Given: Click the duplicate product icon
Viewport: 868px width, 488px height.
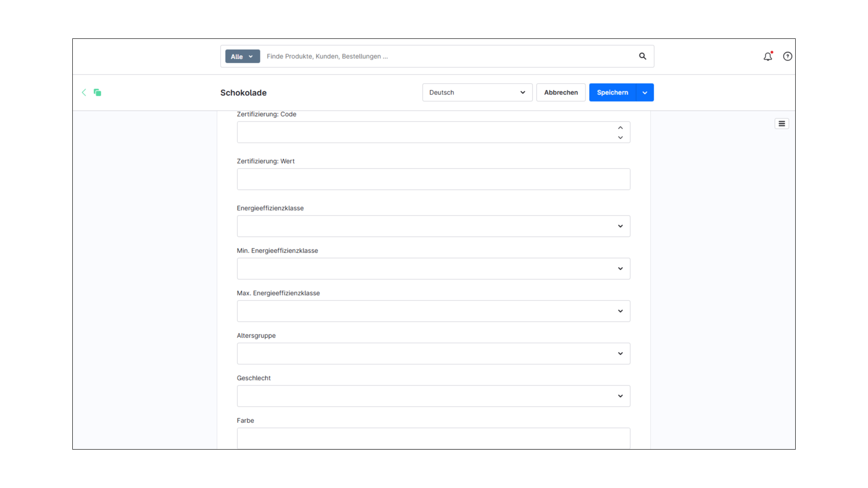Looking at the screenshot, I should pyautogui.click(x=97, y=93).
